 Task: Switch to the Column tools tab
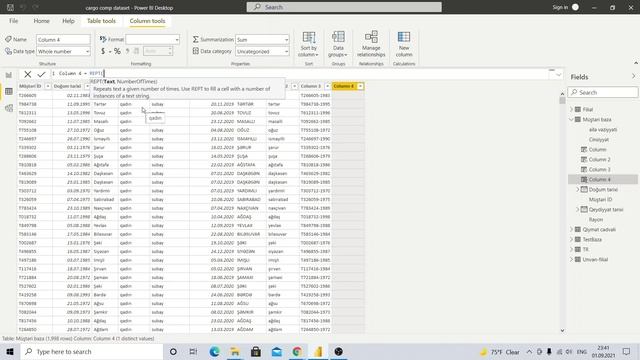(147, 21)
